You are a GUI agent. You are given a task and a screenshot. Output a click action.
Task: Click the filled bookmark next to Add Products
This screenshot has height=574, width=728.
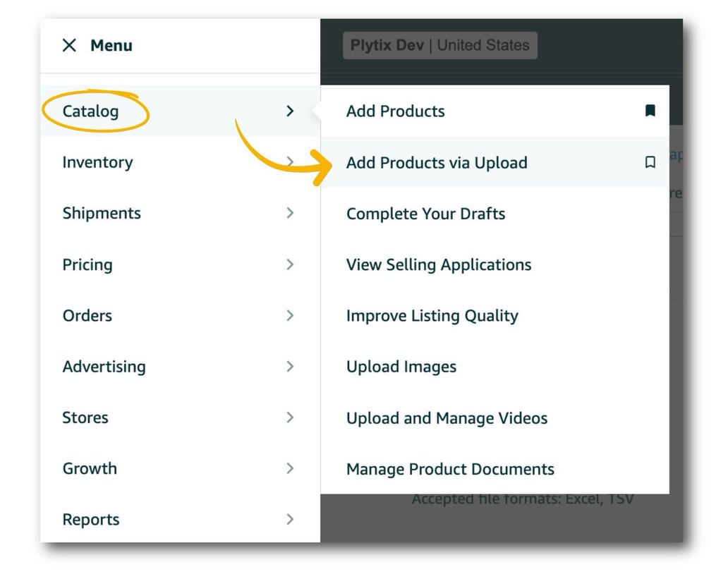[650, 110]
